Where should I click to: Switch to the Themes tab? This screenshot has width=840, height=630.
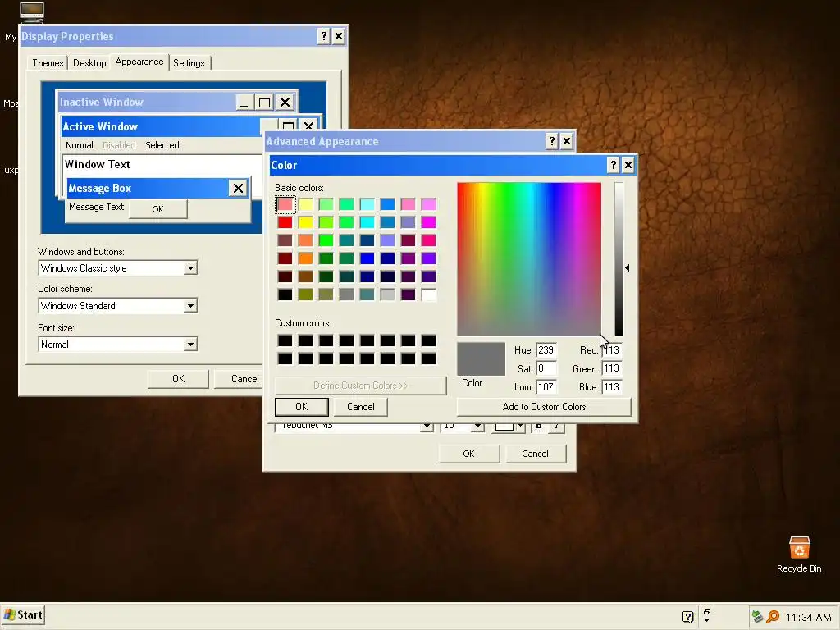pyautogui.click(x=48, y=62)
